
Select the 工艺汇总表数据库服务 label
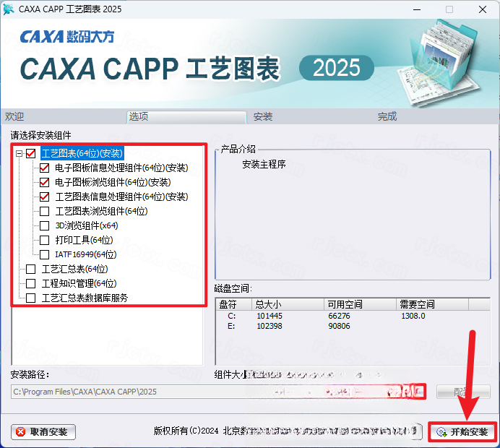[x=85, y=298]
